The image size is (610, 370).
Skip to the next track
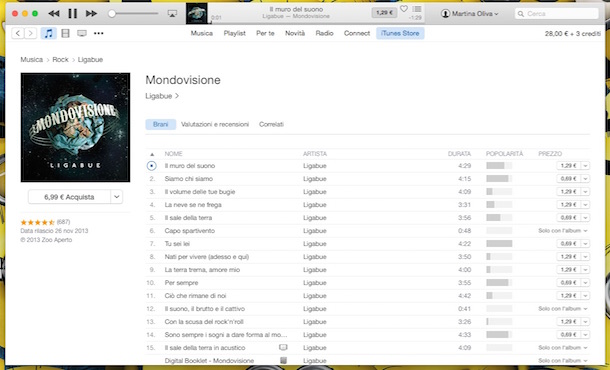pyautogui.click(x=91, y=14)
